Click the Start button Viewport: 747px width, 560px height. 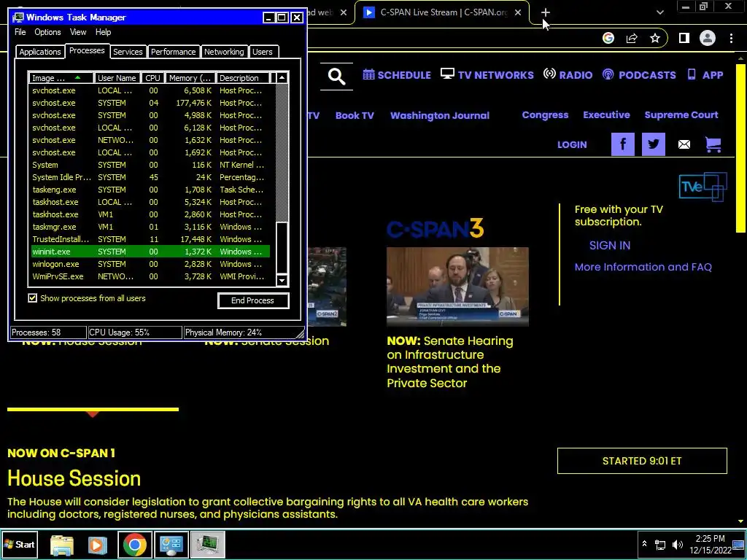tap(20, 545)
